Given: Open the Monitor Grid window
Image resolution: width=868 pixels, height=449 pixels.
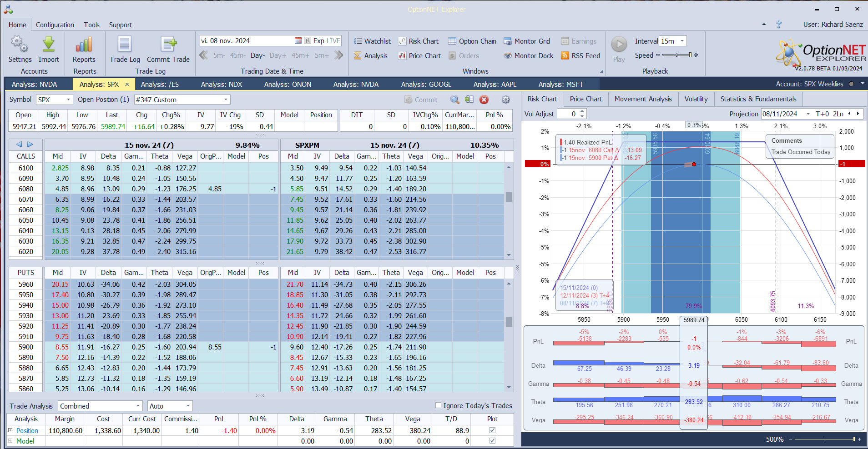Looking at the screenshot, I should pyautogui.click(x=527, y=41).
